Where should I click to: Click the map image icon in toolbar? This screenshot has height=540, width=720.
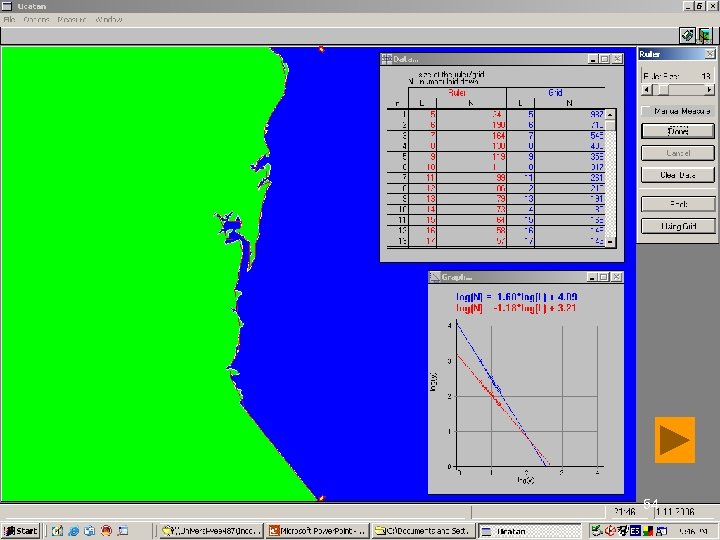[x=705, y=35]
